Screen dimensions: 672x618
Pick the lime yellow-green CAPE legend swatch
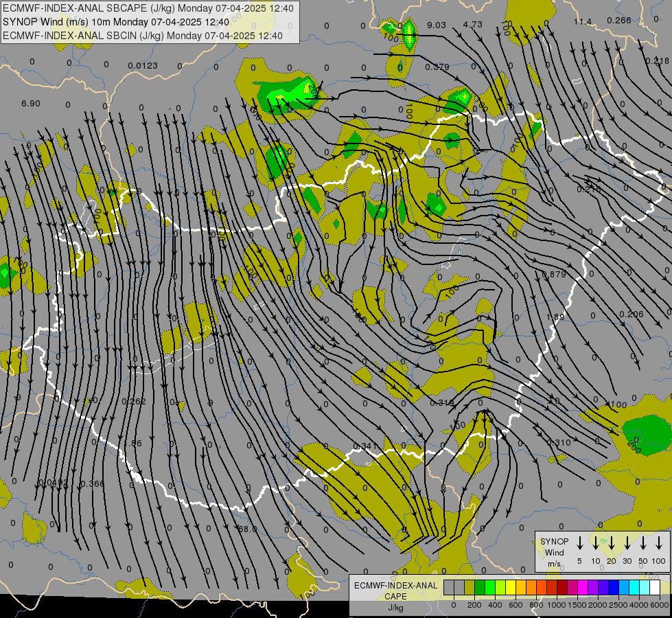point(500,588)
